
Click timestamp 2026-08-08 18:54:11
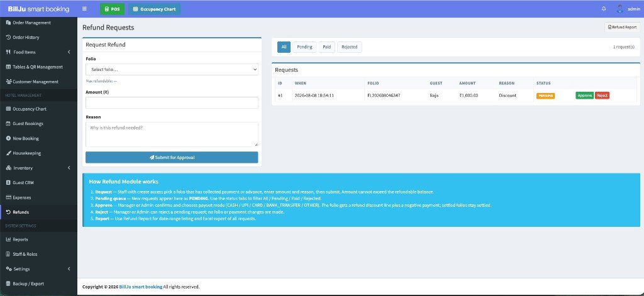tap(314, 96)
